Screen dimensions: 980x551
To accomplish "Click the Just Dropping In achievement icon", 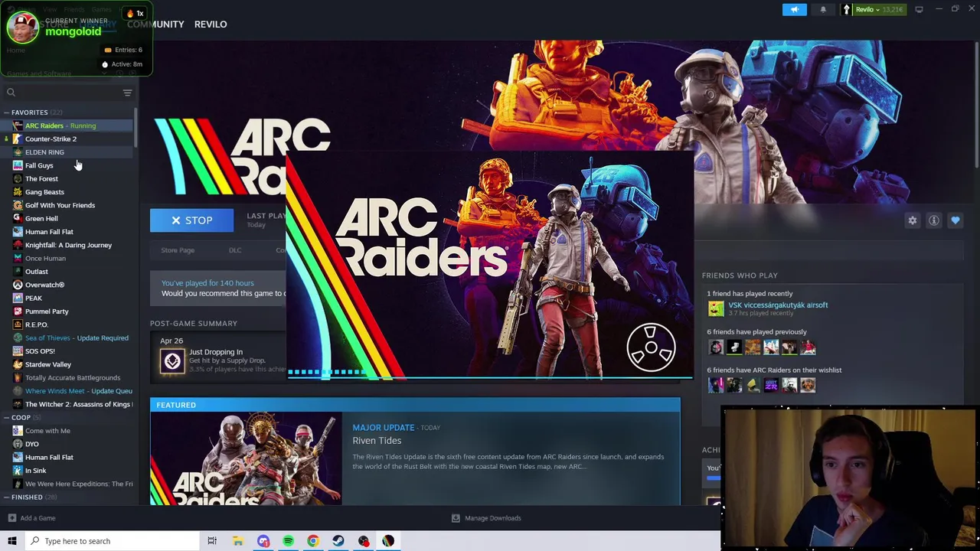I will [x=172, y=360].
